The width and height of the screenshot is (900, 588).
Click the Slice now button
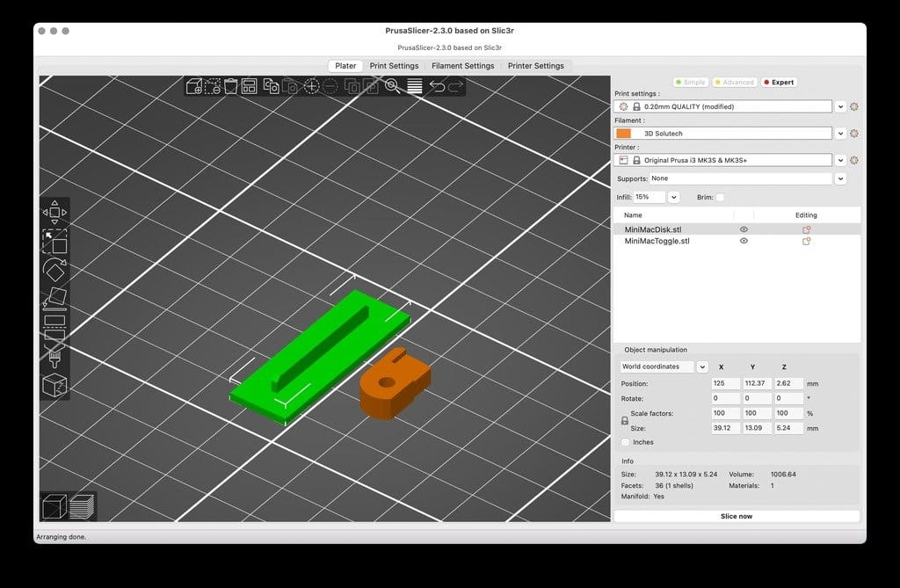[737, 516]
